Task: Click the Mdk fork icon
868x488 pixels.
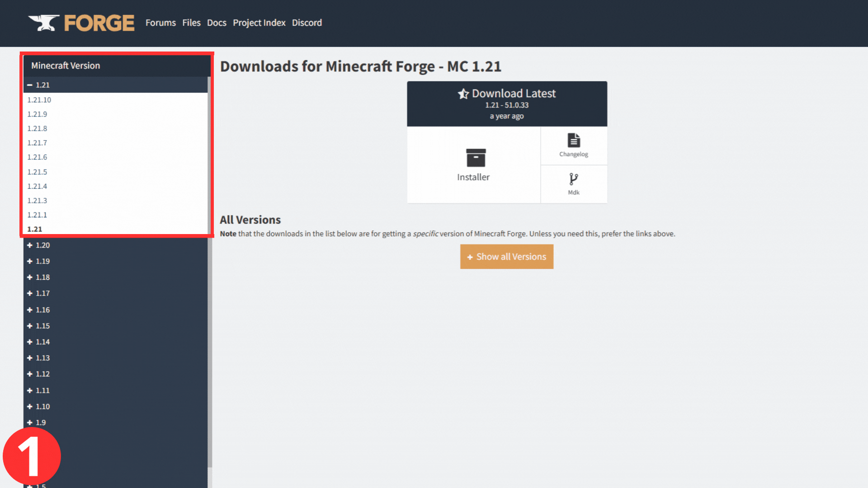Action: tap(573, 179)
